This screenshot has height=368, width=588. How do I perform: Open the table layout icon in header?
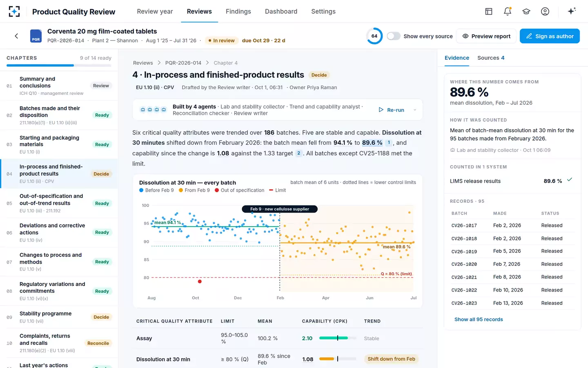[489, 11]
